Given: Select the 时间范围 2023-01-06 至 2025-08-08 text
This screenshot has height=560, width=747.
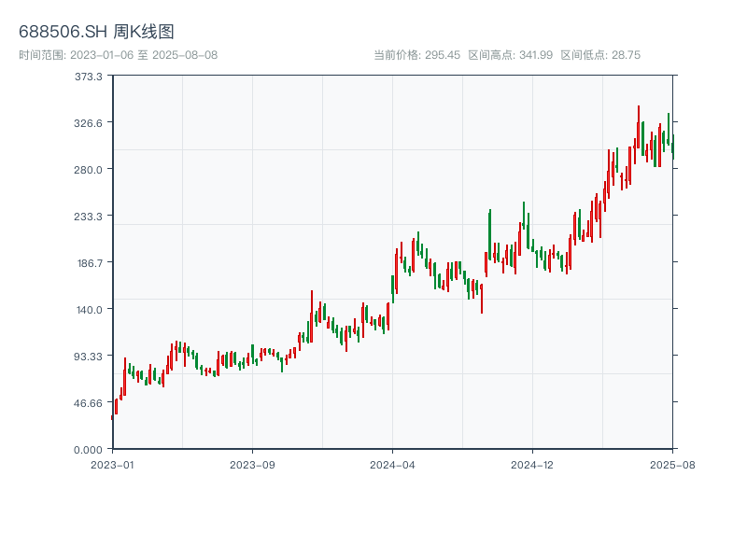Looking at the screenshot, I should tap(119, 55).
